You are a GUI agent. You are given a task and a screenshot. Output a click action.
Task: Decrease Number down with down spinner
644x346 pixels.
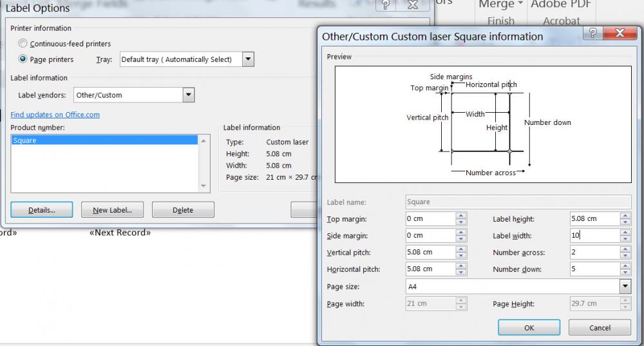click(625, 272)
